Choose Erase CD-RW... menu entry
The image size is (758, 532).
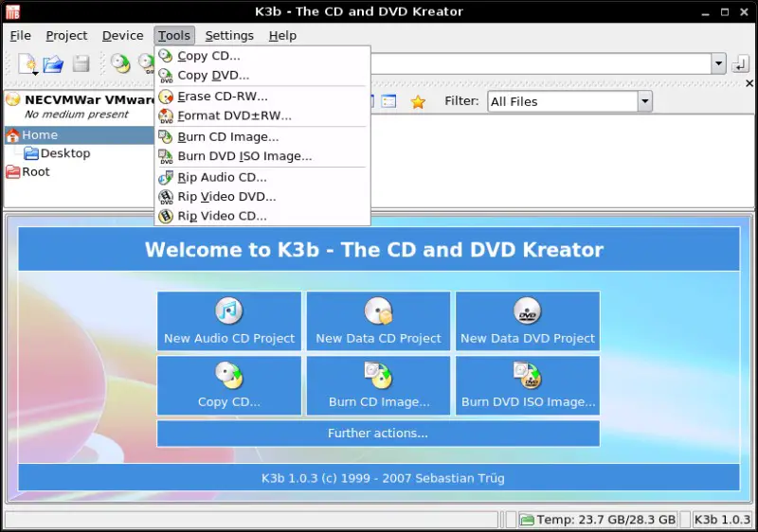tap(262, 97)
